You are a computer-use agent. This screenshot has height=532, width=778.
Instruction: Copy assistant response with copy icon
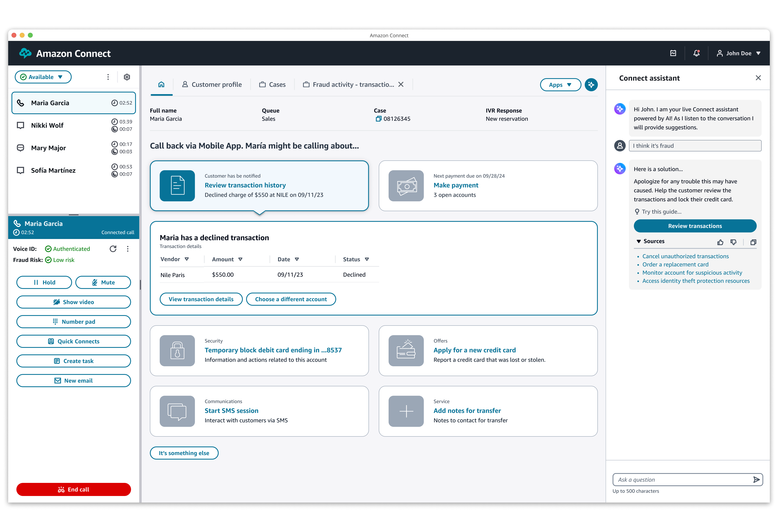(753, 242)
